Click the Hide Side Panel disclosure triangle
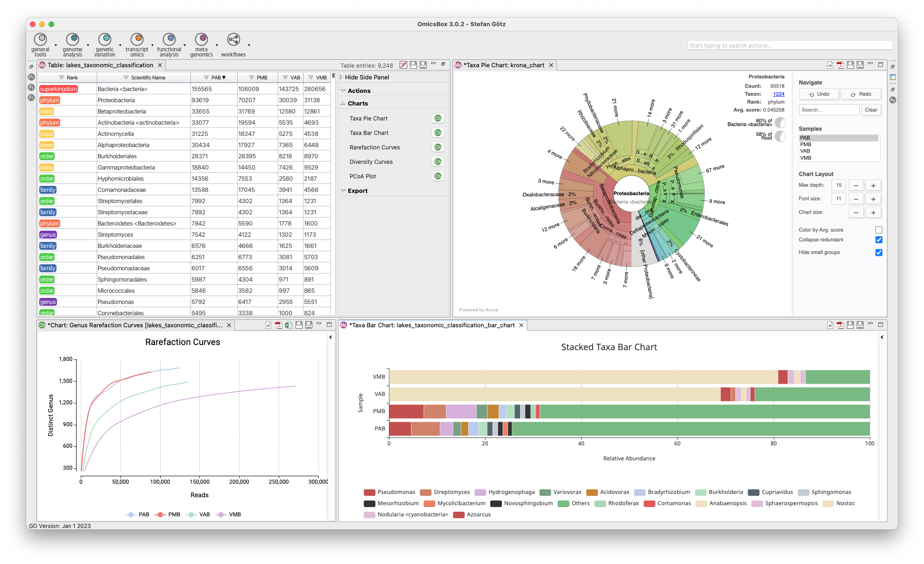The height and width of the screenshot is (564, 924). 341,78
